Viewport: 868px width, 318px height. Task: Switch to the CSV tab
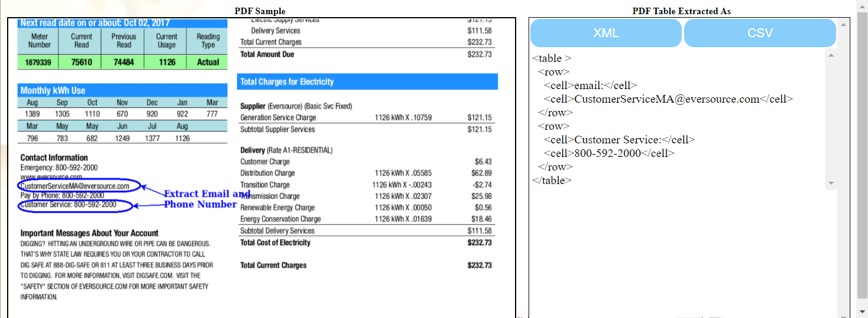[760, 33]
